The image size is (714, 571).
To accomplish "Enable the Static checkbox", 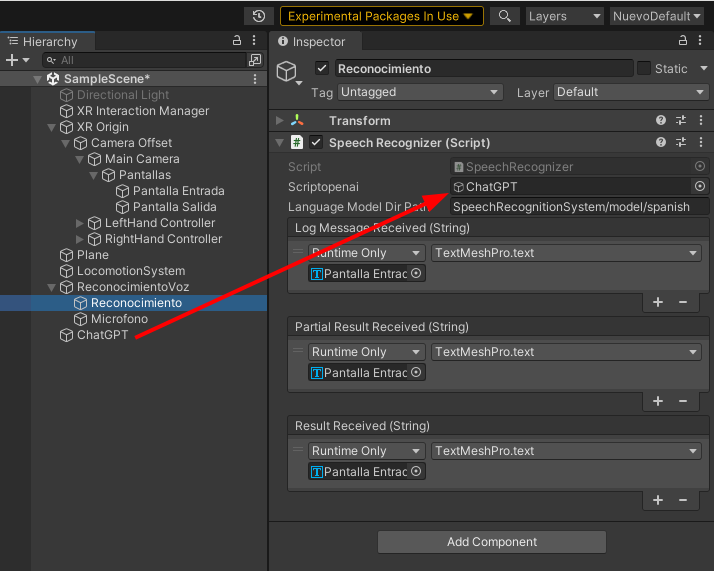I will 644,69.
